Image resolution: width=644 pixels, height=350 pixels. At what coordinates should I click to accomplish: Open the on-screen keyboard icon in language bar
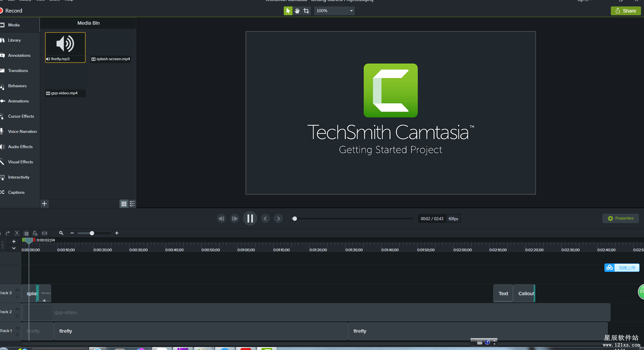[480, 343]
